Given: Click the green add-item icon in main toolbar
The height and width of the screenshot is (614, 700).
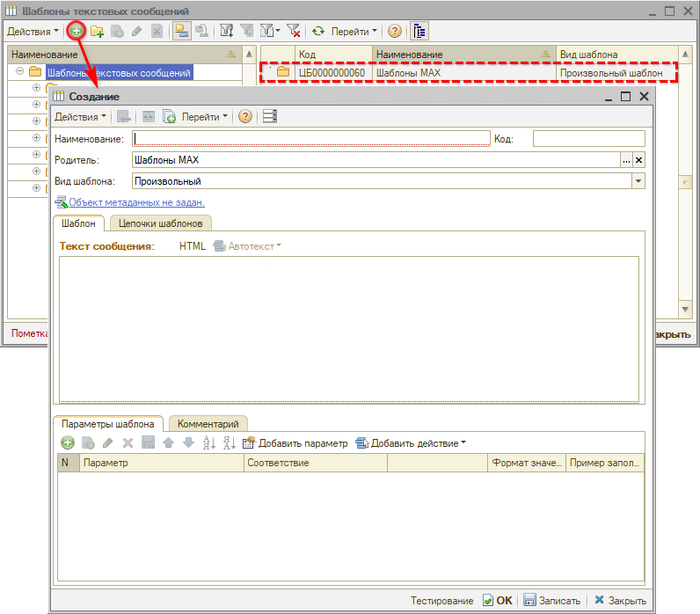Looking at the screenshot, I should click(77, 31).
